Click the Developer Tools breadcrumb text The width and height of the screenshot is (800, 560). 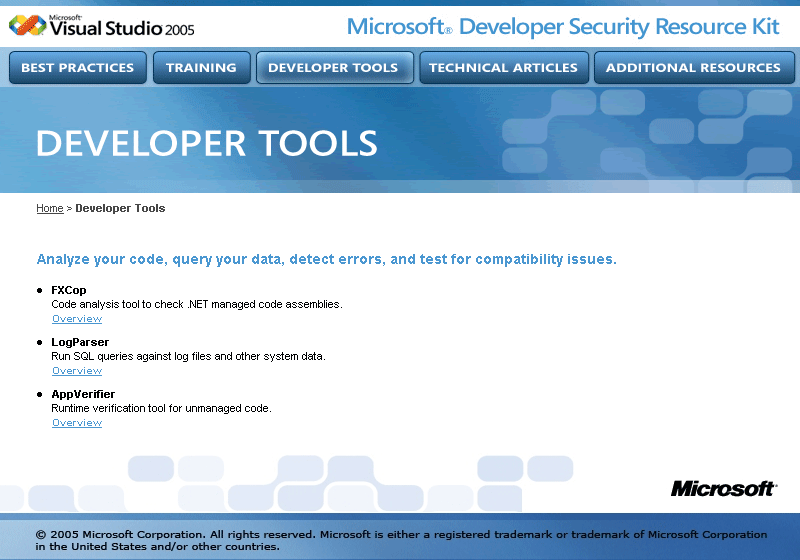click(x=120, y=208)
